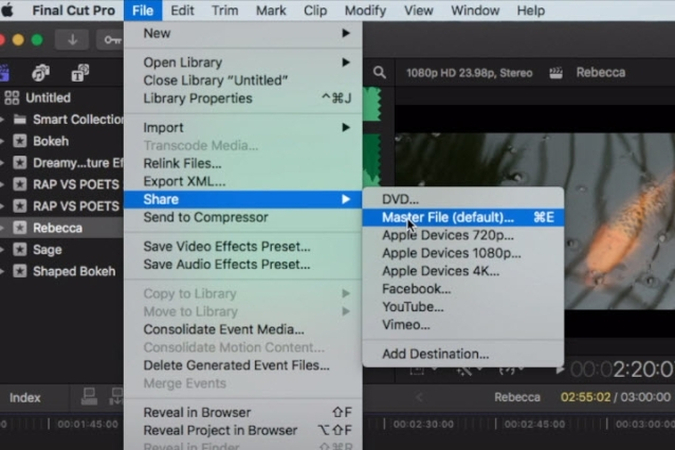
Task: Open the Window menu
Action: click(475, 10)
